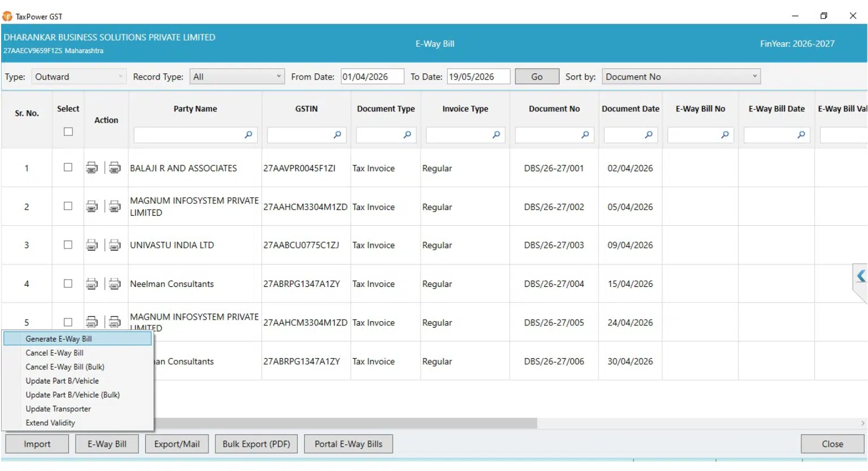This screenshot has height=471, width=868.
Task: Check the box for invoice DBS/26-27/004
Action: (68, 284)
